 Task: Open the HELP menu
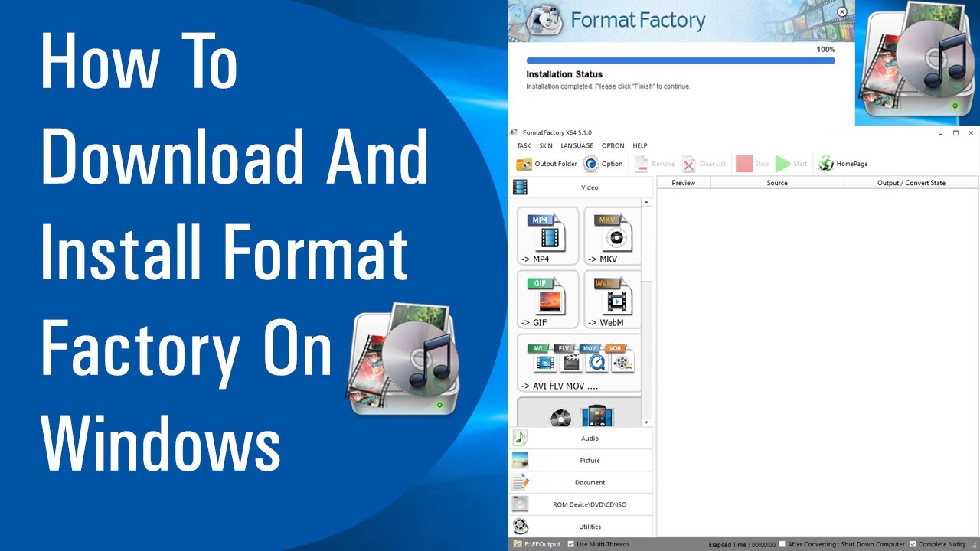click(640, 145)
